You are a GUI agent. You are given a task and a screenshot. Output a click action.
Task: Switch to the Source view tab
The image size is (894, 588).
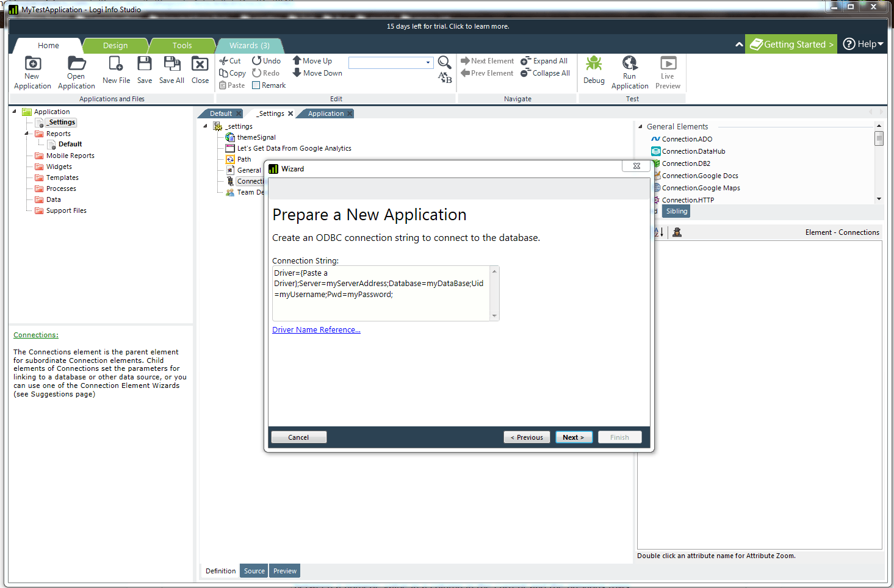(x=253, y=570)
